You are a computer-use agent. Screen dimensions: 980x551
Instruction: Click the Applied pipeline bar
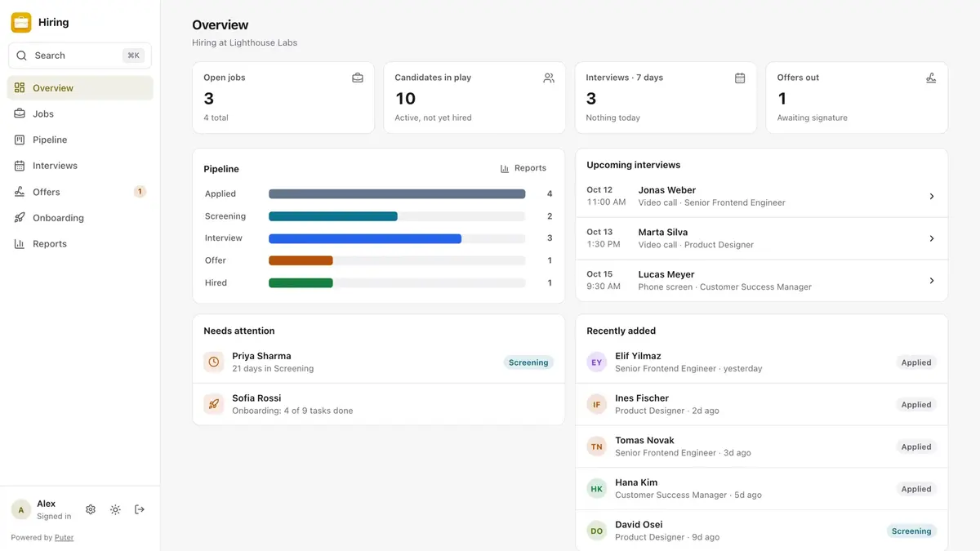[x=397, y=194]
